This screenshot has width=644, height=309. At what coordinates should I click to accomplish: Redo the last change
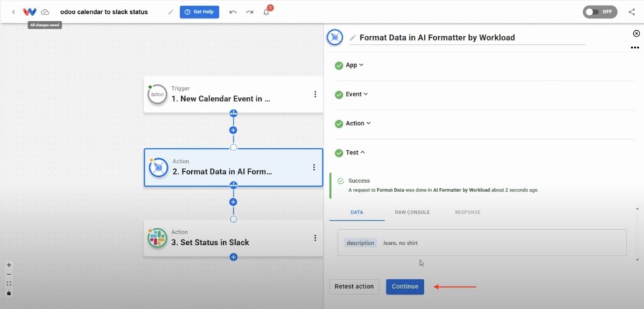pos(249,12)
